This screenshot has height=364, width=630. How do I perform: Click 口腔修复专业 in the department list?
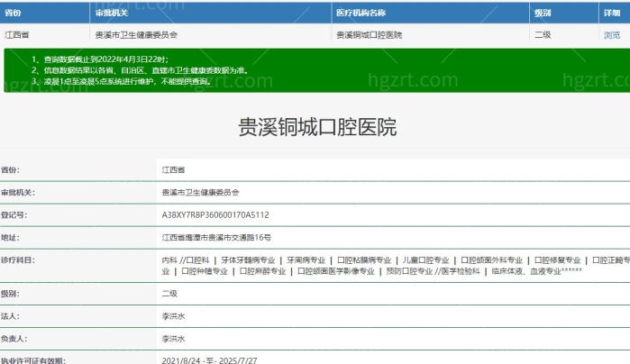pos(557,260)
